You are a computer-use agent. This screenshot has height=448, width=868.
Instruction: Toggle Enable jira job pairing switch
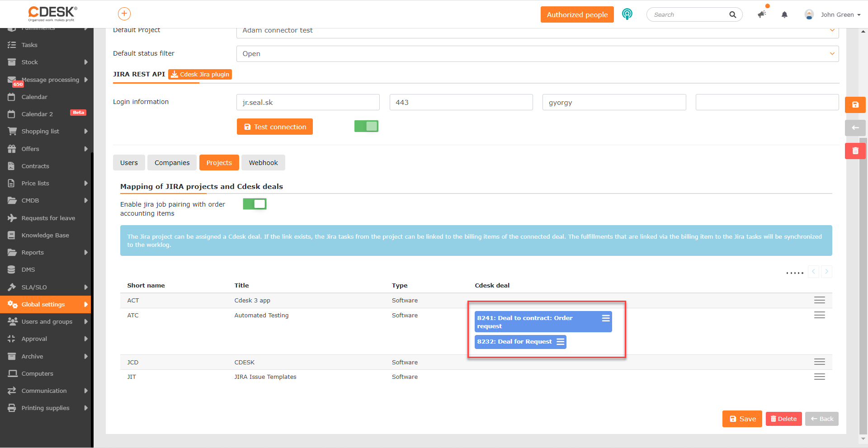[255, 204]
